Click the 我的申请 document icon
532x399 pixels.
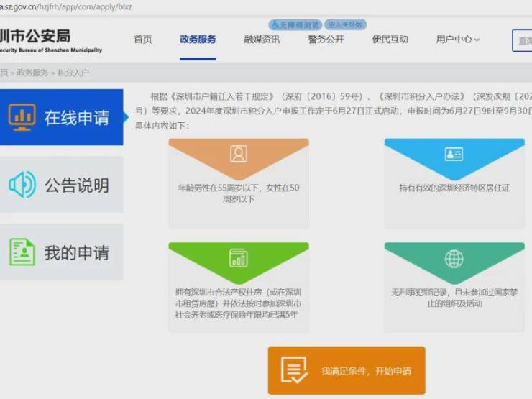pyautogui.click(x=22, y=252)
